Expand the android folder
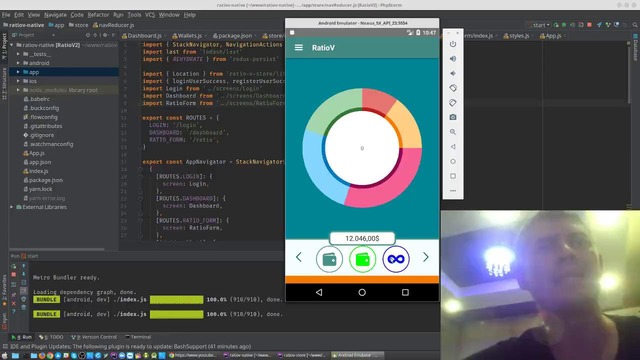Viewport: 640px width, 360px height. pyautogui.click(x=18, y=63)
